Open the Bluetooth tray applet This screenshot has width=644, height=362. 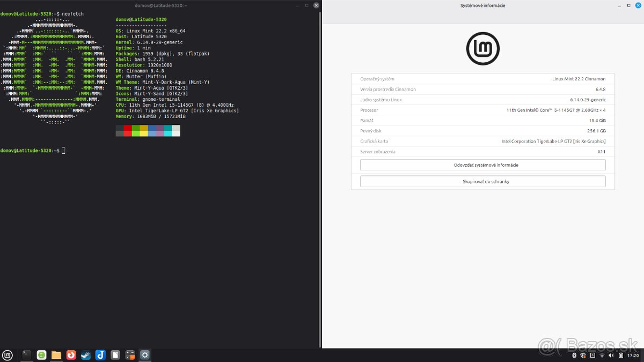[573, 356]
